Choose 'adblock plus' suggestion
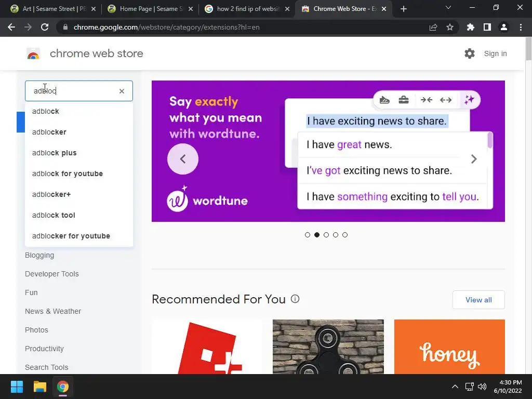Viewport: 532px width, 399px height. point(79,153)
